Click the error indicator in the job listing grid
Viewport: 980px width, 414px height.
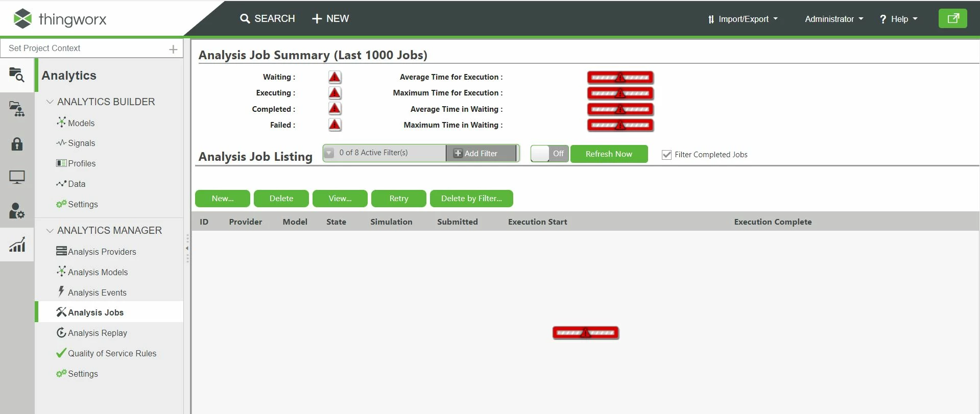(x=586, y=333)
